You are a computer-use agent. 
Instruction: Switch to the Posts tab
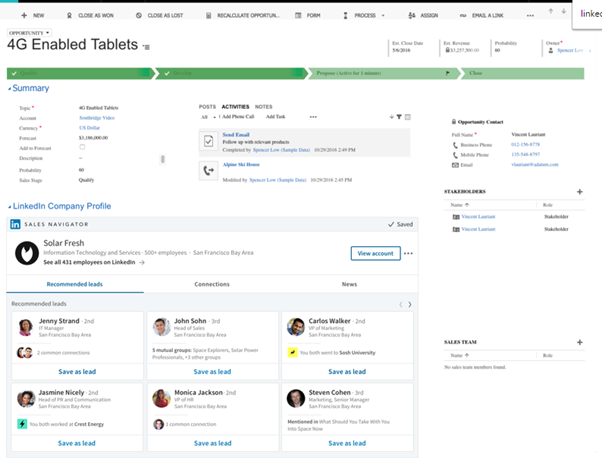[x=207, y=107]
